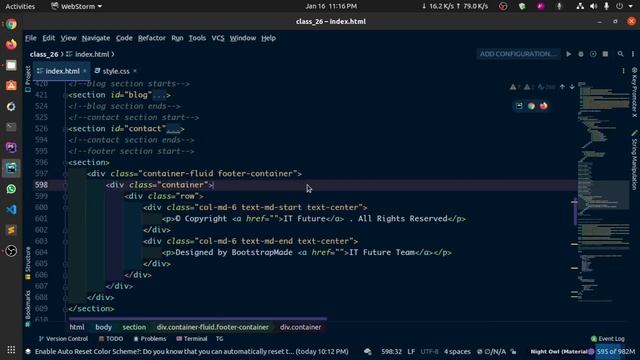Open the Problems tool window
640x360 pixels.
point(150,339)
